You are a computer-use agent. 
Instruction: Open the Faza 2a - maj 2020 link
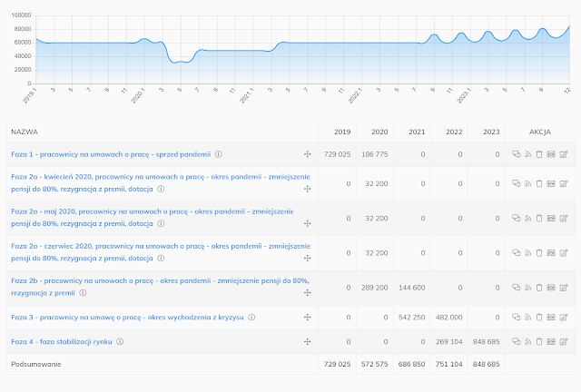click(x=153, y=218)
